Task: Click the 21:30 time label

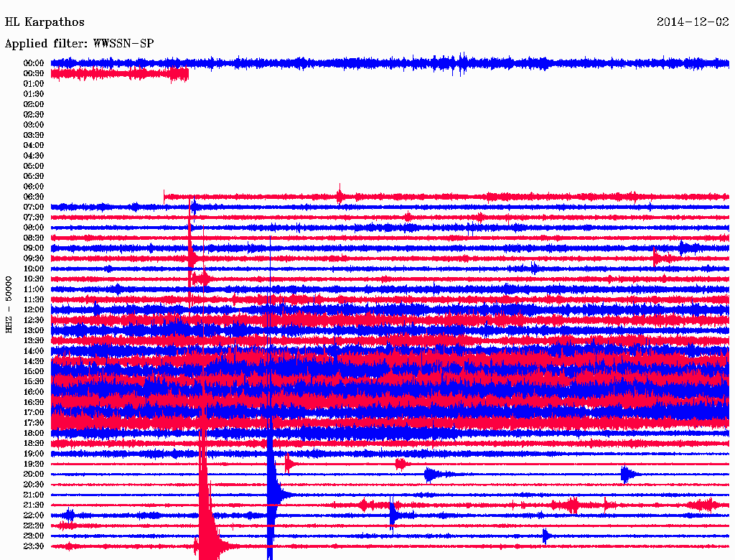Action: pyautogui.click(x=34, y=505)
